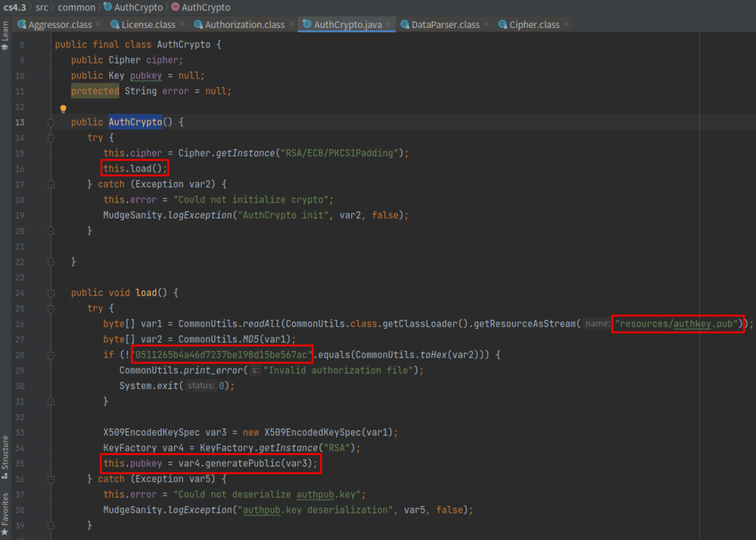Click line number 35 in the gutter

tap(20, 463)
